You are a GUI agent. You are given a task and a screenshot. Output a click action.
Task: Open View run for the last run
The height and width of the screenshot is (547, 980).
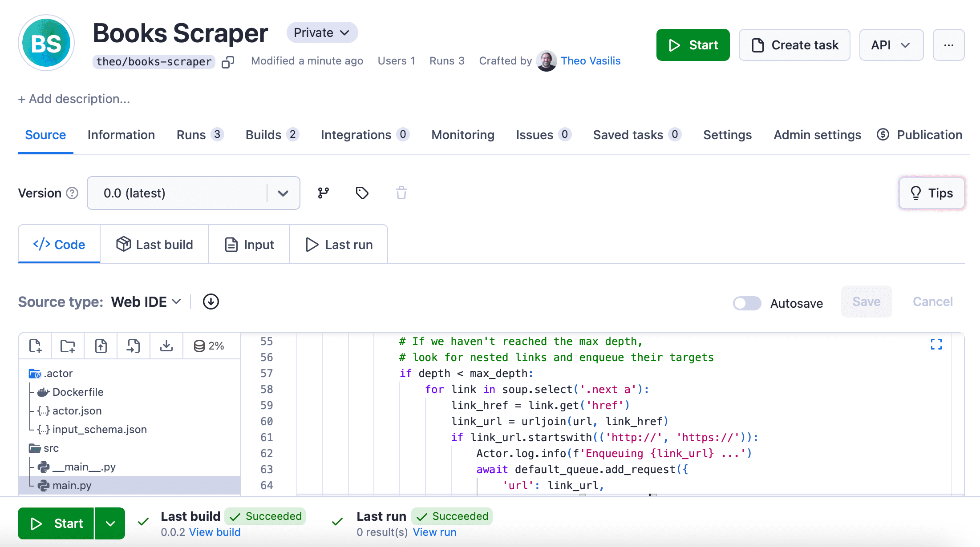pyautogui.click(x=434, y=532)
